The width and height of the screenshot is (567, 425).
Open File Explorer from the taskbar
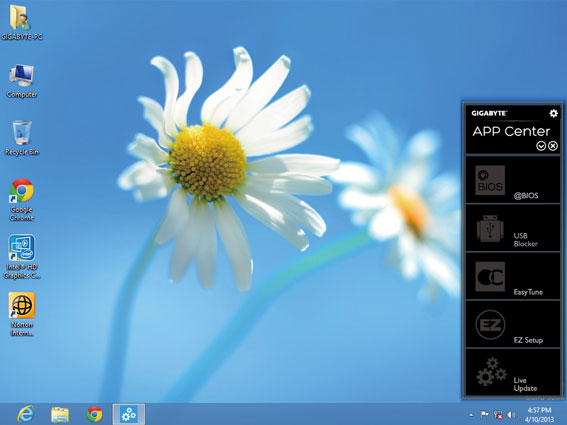[x=60, y=414]
